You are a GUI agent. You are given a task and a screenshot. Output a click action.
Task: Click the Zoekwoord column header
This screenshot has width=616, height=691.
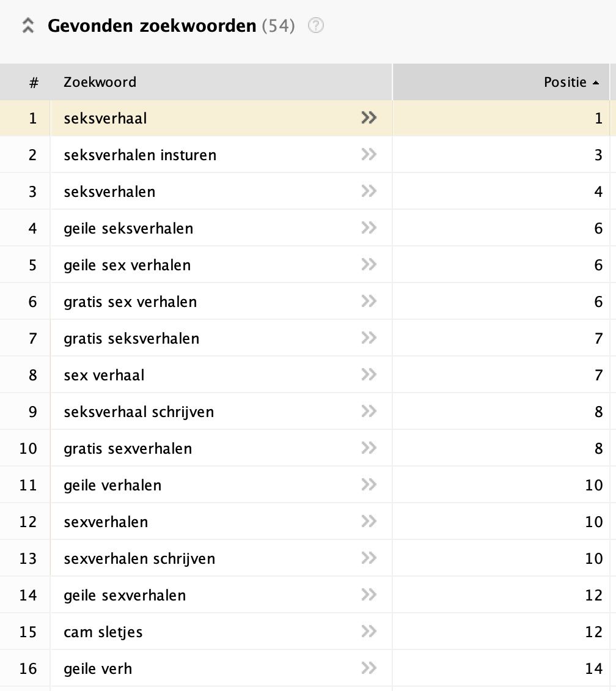(x=100, y=82)
